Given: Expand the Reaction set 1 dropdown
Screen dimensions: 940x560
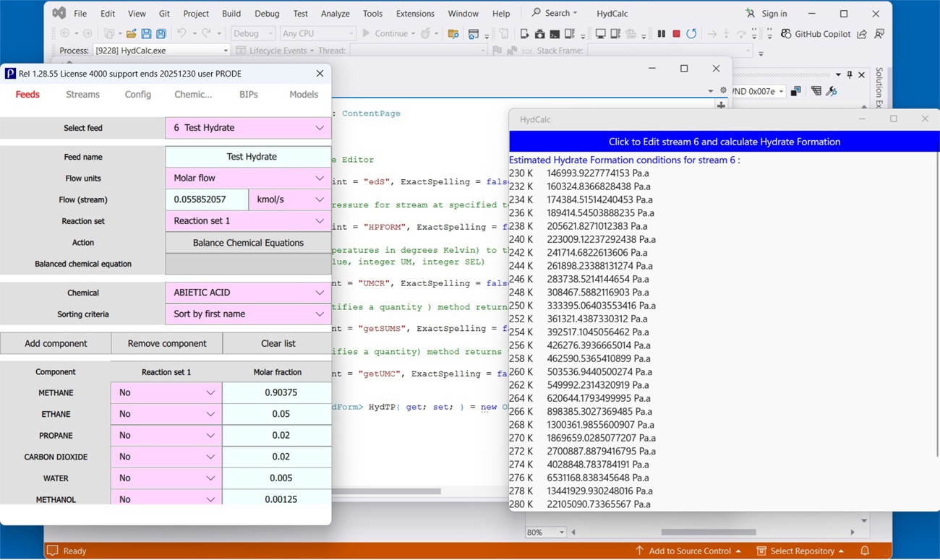Looking at the screenshot, I should point(248,221).
